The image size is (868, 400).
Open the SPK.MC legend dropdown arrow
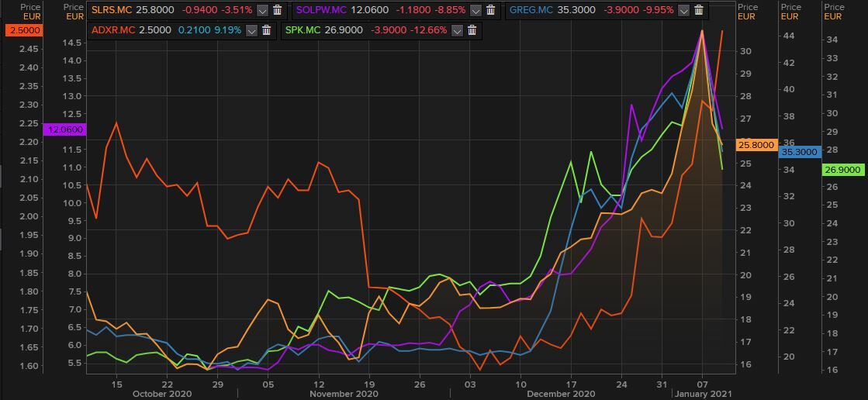[x=457, y=31]
